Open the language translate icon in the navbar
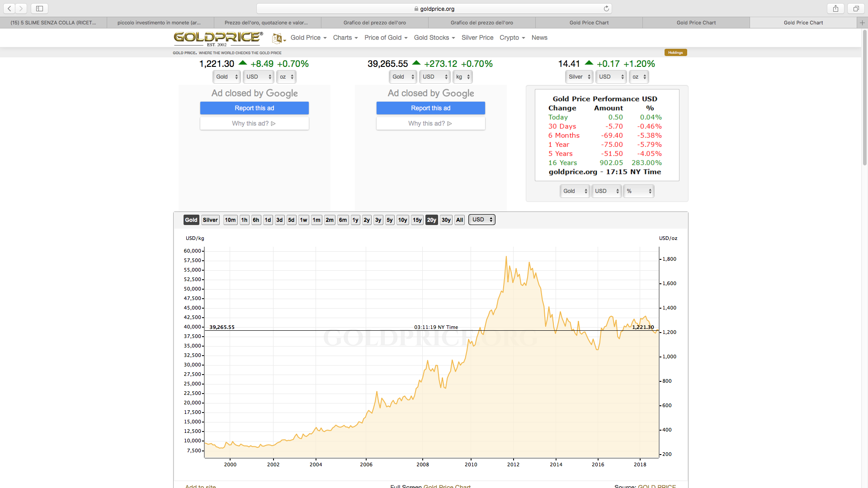 click(278, 38)
